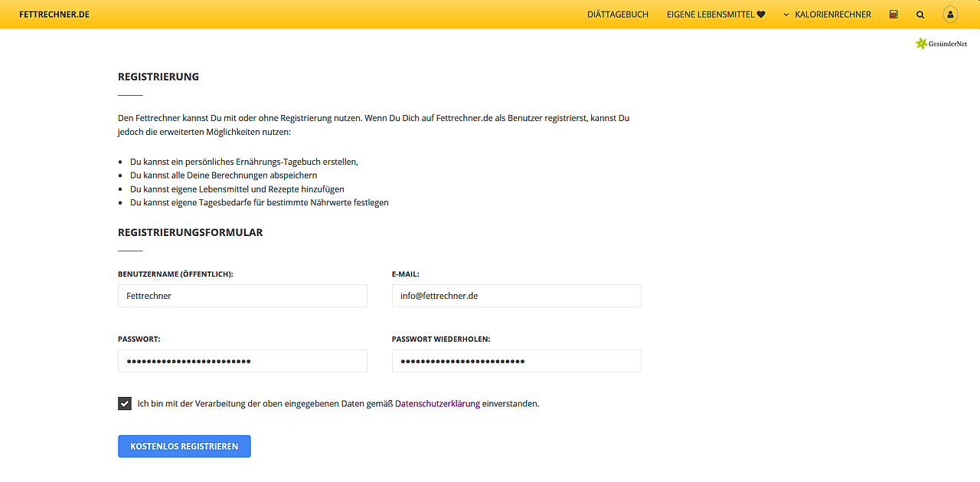This screenshot has height=482, width=980.
Task: Open the Datenschutzerklärung link
Action: coord(436,403)
